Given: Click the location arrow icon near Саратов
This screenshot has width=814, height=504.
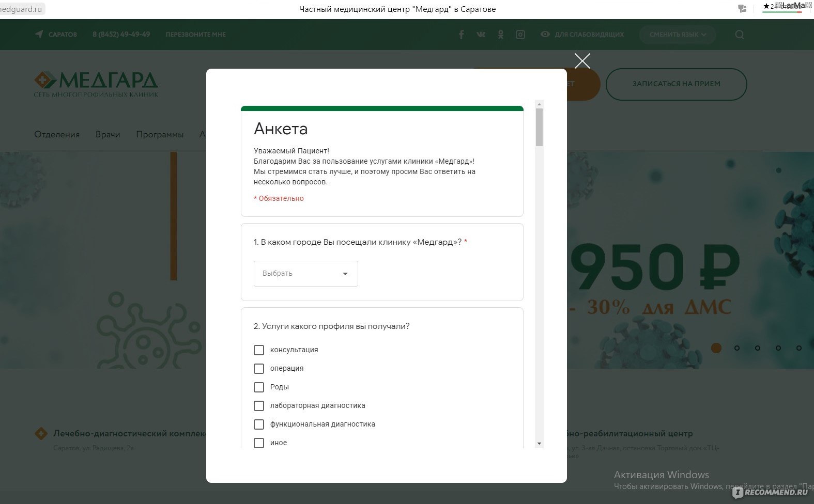Looking at the screenshot, I should tap(39, 34).
